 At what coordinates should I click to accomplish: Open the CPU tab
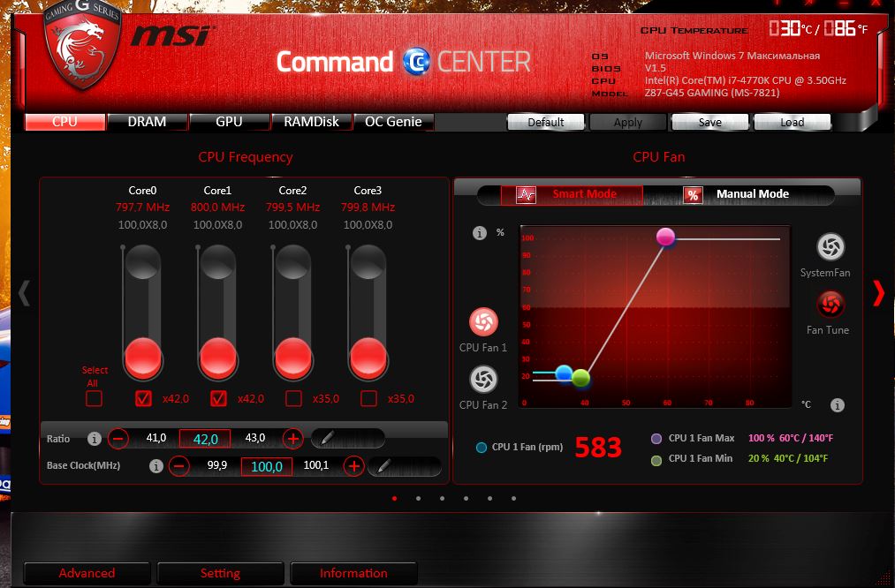65,122
